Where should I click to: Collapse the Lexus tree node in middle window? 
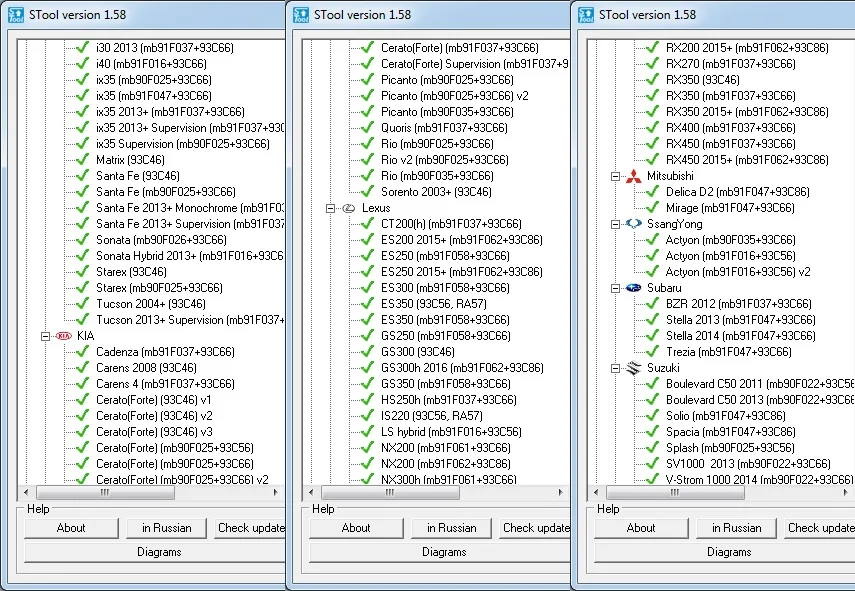330,208
